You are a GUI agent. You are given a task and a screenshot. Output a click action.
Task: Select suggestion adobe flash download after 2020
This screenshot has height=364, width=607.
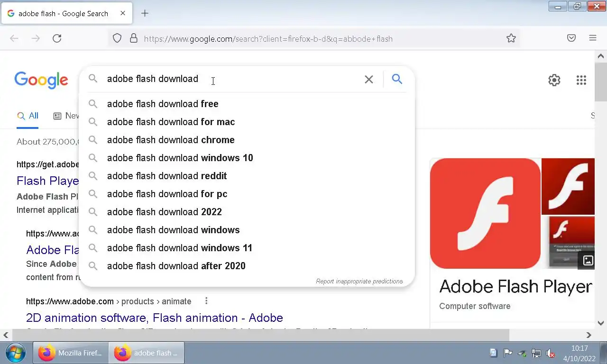(247, 266)
